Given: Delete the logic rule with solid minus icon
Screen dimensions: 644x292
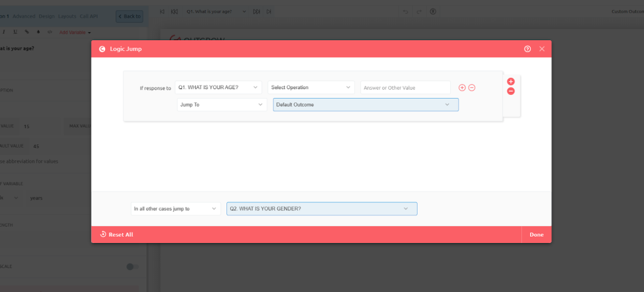Looking at the screenshot, I should 511,92.
